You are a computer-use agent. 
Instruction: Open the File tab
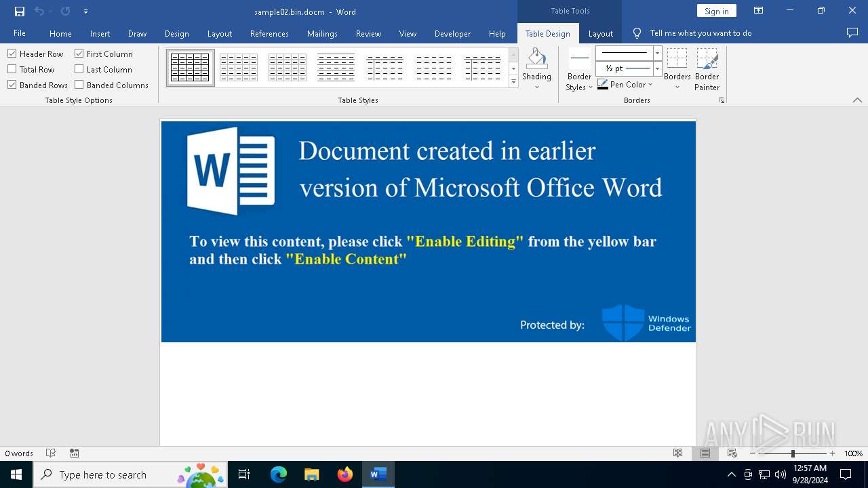pyautogui.click(x=20, y=33)
